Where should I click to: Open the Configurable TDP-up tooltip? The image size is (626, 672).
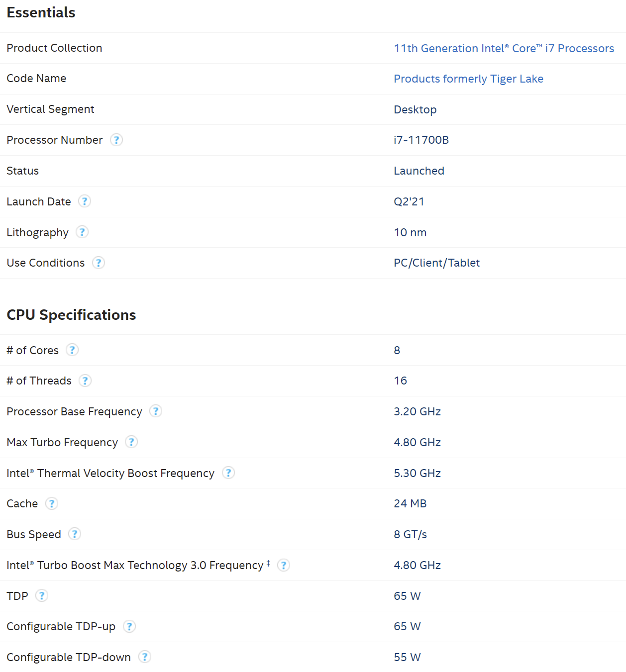[x=129, y=627]
